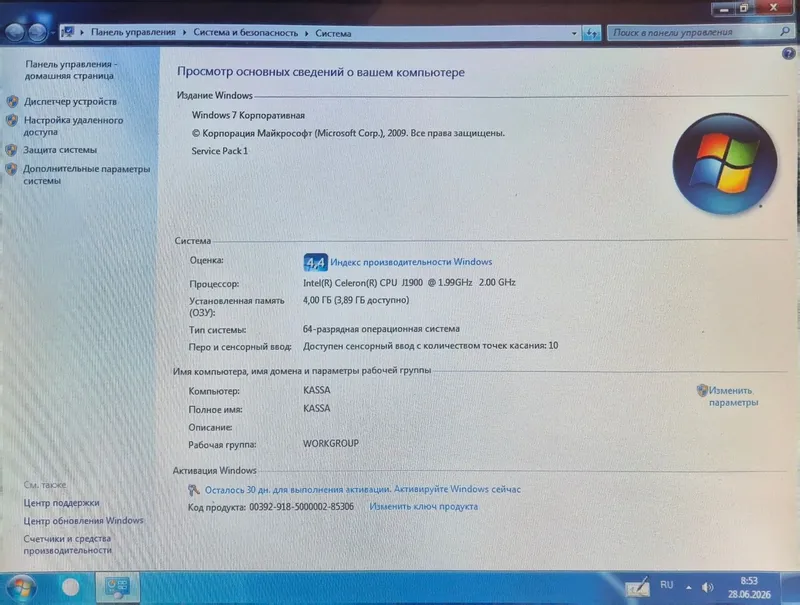Close the System window
This screenshot has width=800, height=605.
pos(773,8)
